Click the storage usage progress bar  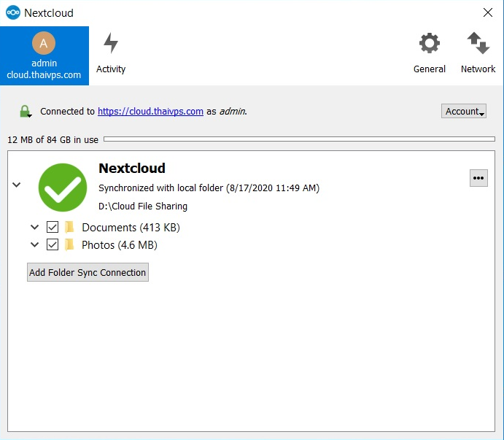click(299, 139)
